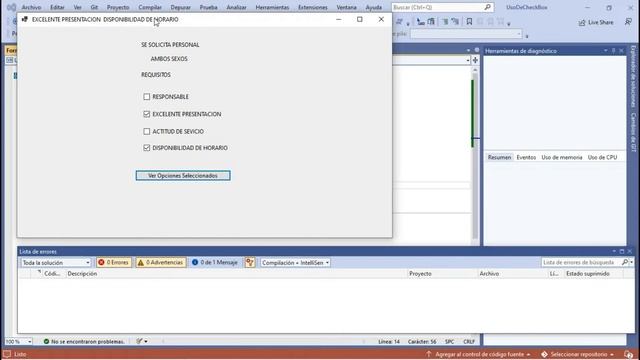Open the Ver menu

[x=78, y=7]
